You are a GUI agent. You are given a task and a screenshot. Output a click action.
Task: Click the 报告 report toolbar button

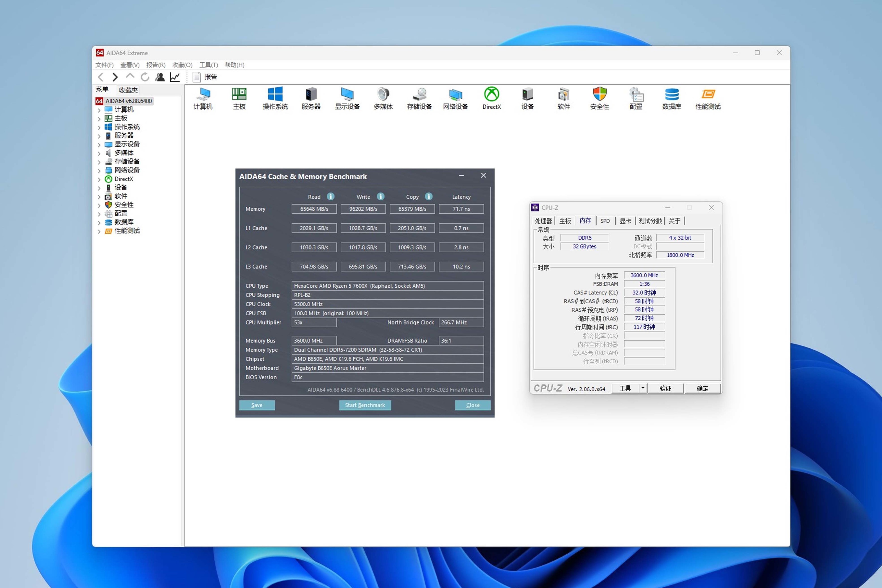[205, 77]
